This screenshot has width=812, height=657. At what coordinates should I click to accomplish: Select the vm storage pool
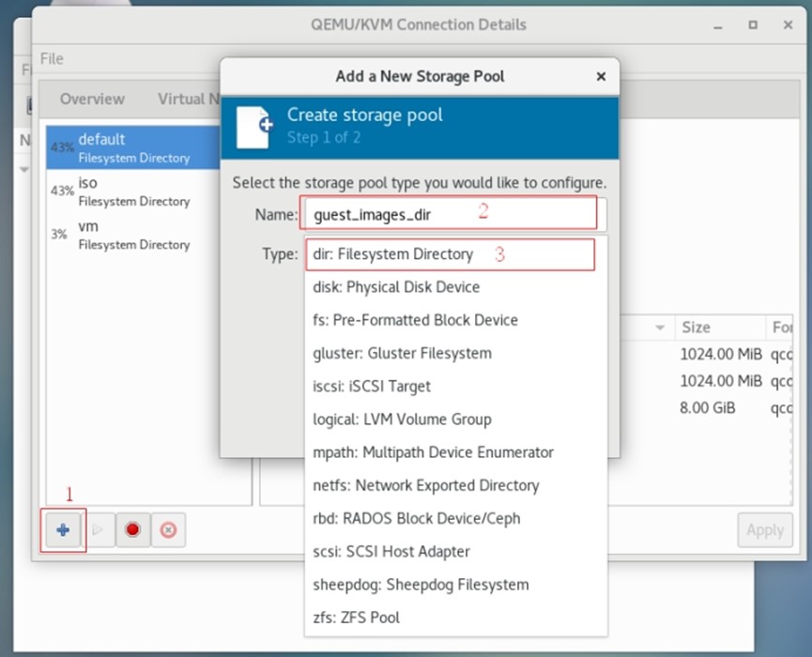(x=132, y=235)
